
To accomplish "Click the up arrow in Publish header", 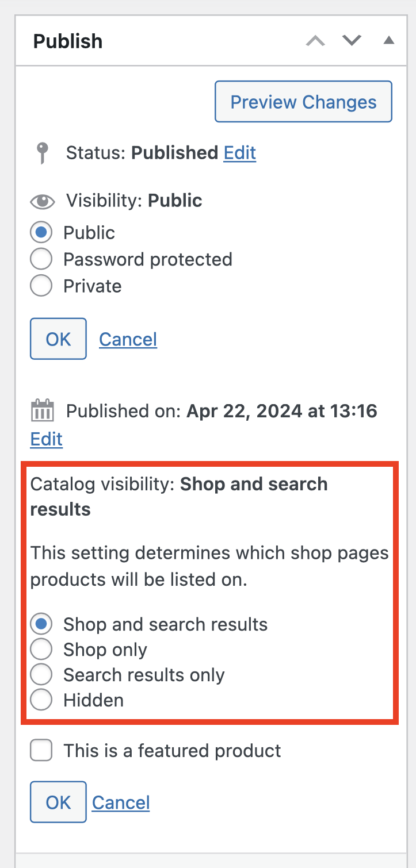I will point(315,41).
